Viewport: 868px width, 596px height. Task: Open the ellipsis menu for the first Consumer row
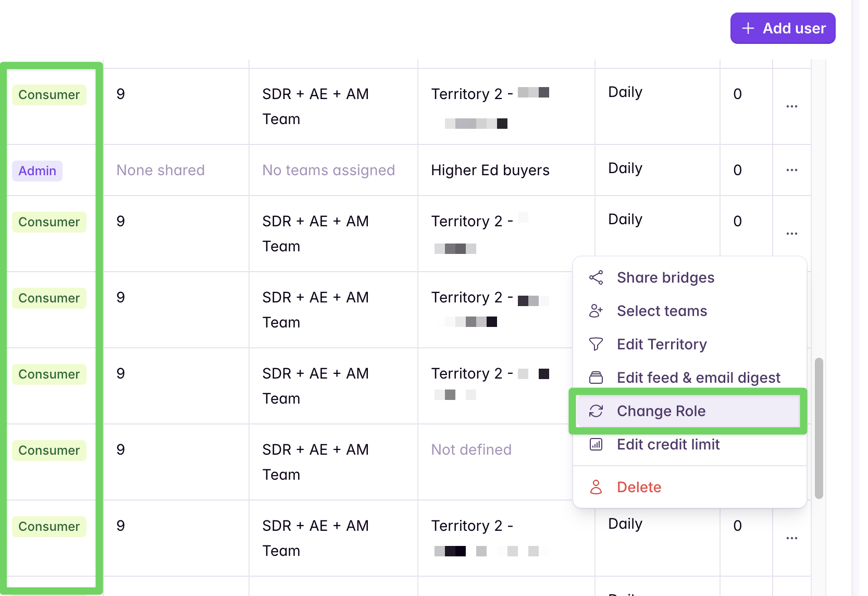(x=791, y=106)
